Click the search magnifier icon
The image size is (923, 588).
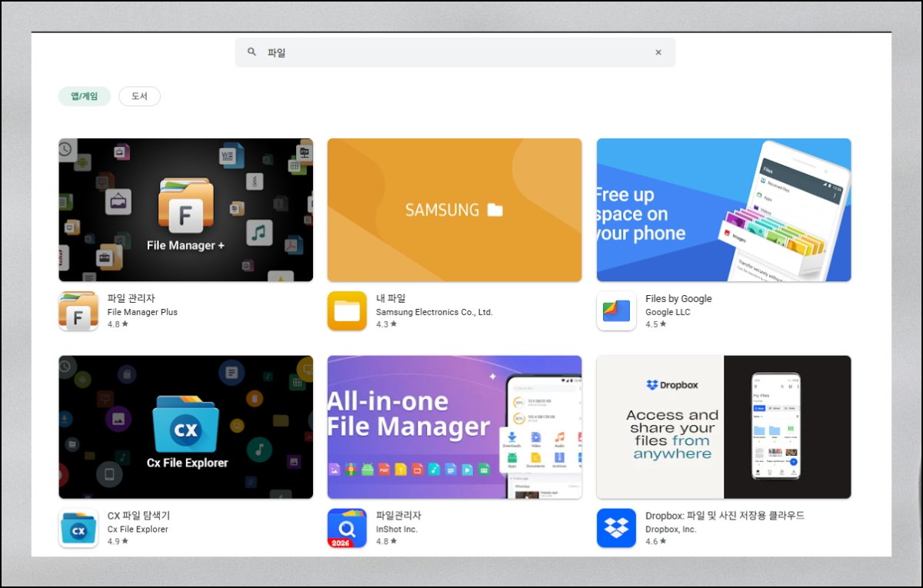(252, 52)
